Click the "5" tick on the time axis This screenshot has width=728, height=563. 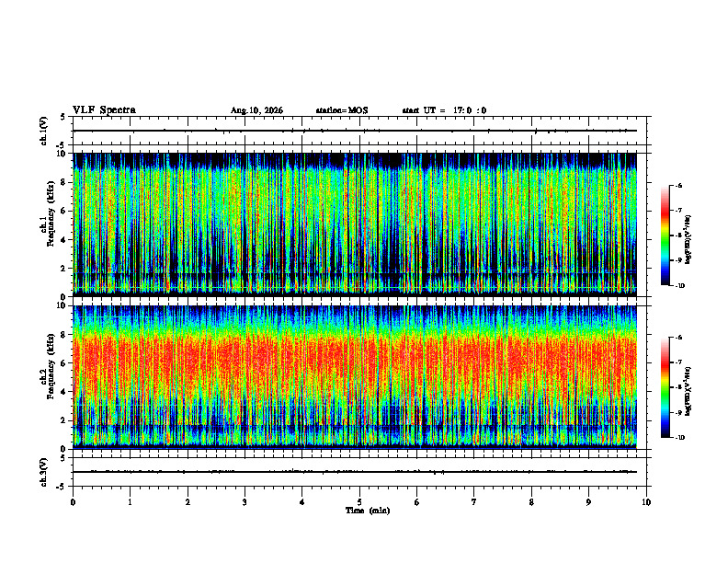click(359, 502)
